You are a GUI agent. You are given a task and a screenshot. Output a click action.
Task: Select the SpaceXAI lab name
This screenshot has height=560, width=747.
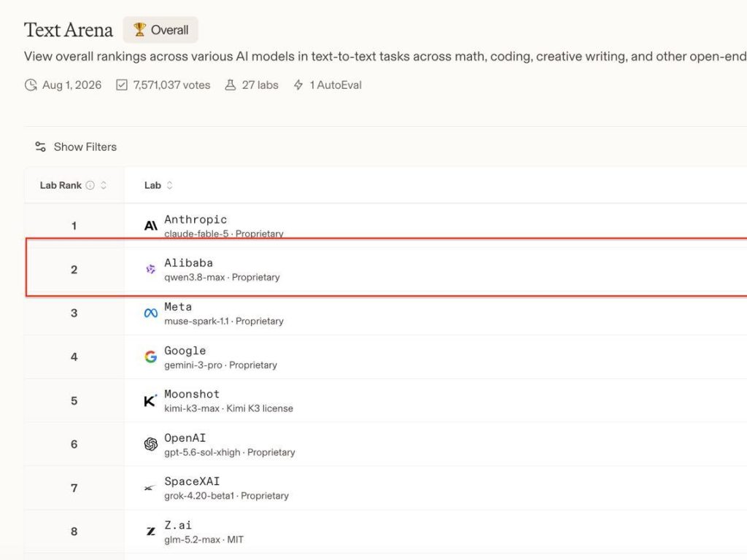[192, 481]
